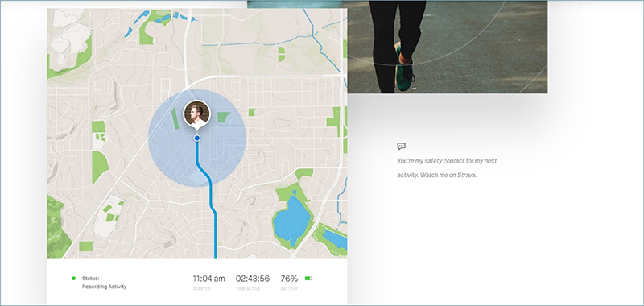Click the 11:04 am started time
Screen dimensions: 644x306
pos(209,279)
